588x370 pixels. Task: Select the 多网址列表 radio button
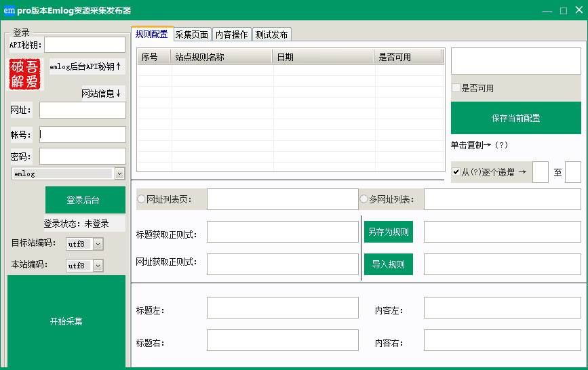coord(364,199)
